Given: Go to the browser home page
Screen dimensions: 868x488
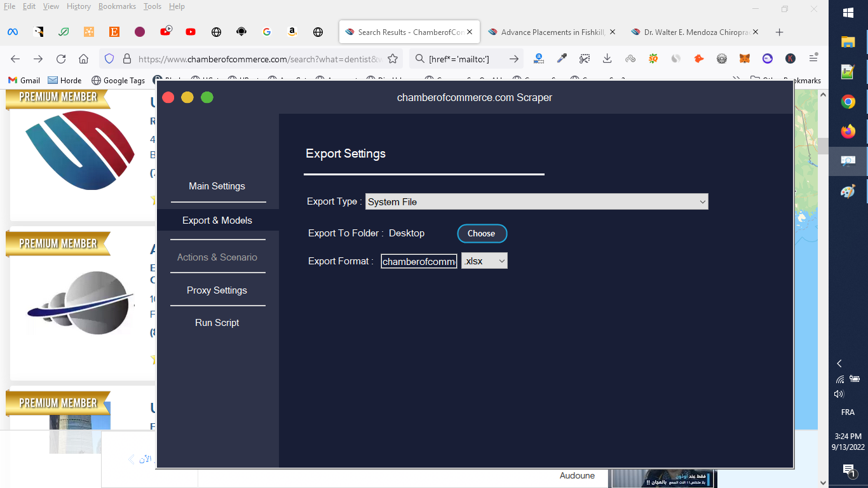Looking at the screenshot, I should click(83, 58).
